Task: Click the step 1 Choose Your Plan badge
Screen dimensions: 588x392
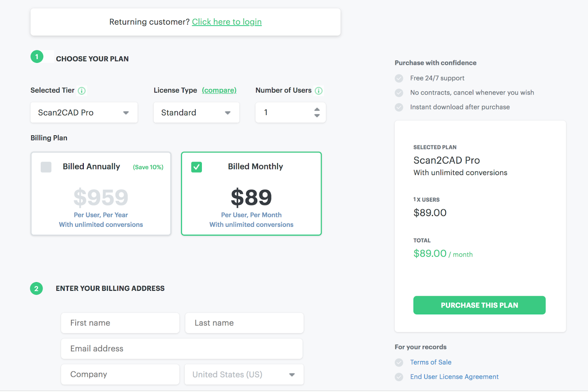Action: pyautogui.click(x=36, y=57)
